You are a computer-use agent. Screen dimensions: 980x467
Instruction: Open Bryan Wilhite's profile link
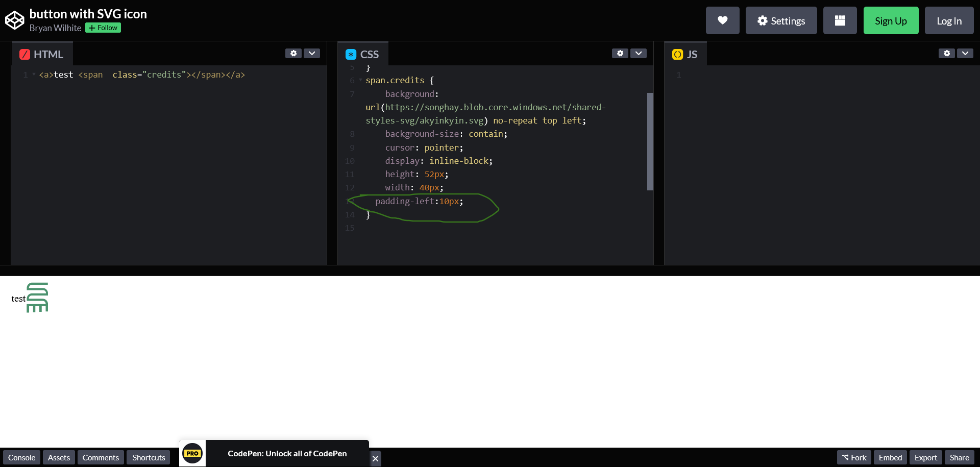coord(55,28)
